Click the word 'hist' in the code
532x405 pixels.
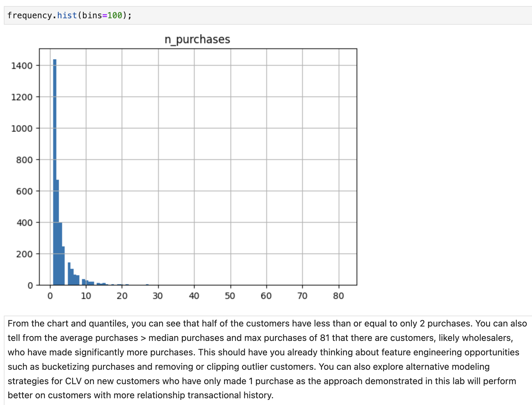point(67,15)
